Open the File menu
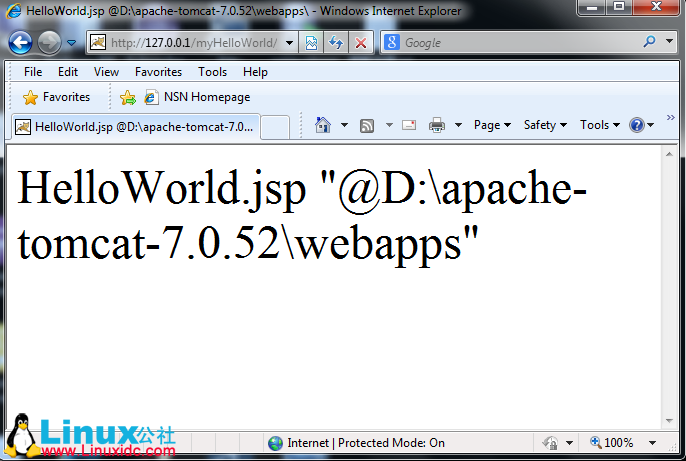 pyautogui.click(x=33, y=72)
